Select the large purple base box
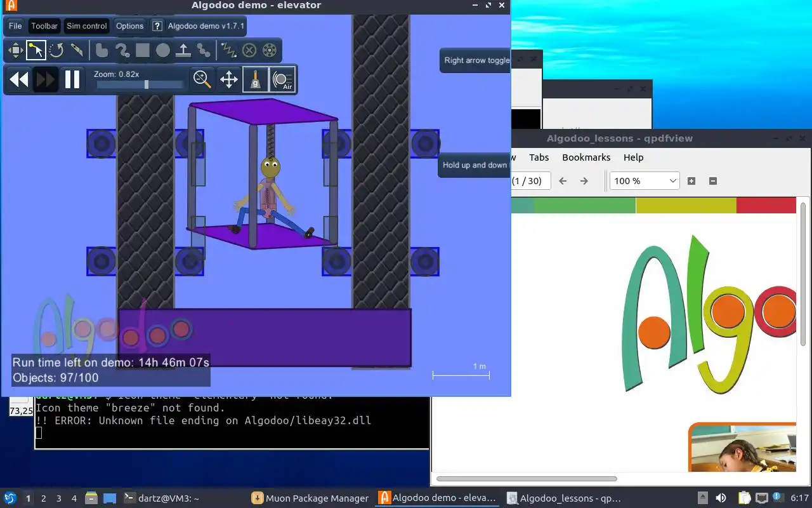The image size is (812, 508). 265,337
